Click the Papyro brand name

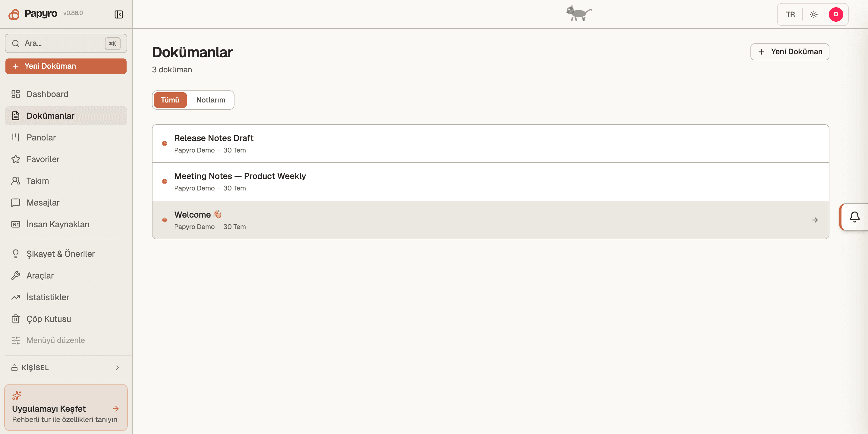(41, 14)
